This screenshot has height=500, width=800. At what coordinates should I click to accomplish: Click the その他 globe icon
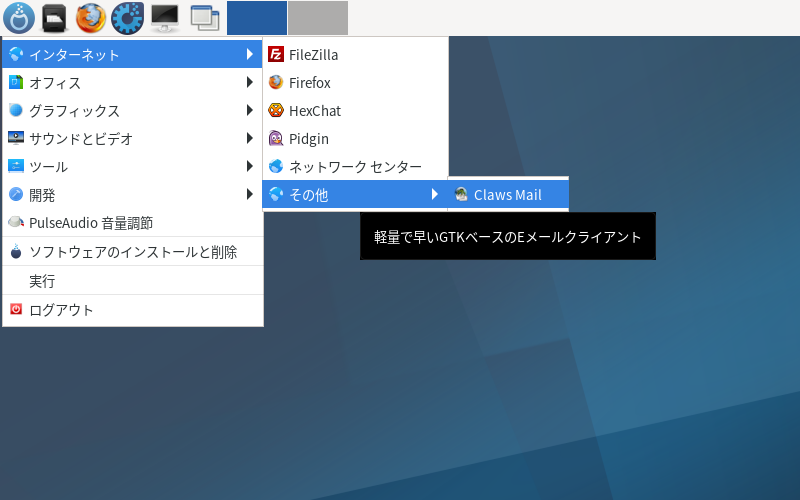click(x=276, y=194)
